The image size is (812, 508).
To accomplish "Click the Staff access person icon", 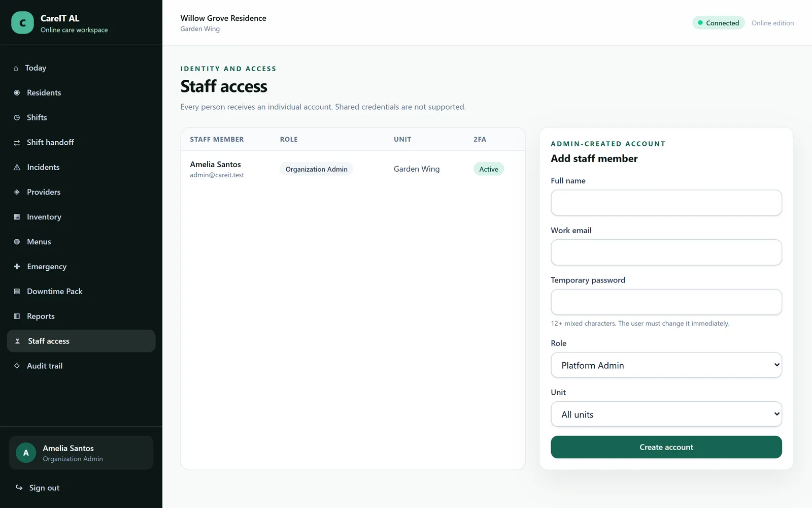I will 17,341.
